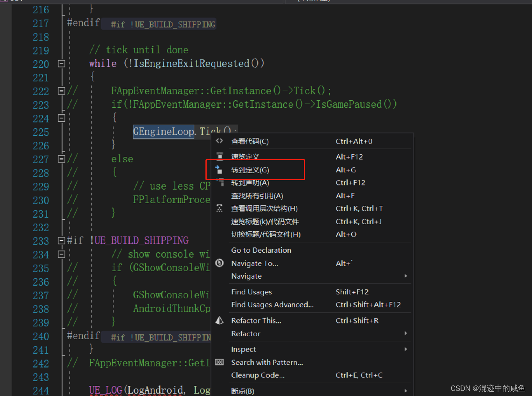
Task: Click line number 219 in the gutter
Action: click(41, 50)
